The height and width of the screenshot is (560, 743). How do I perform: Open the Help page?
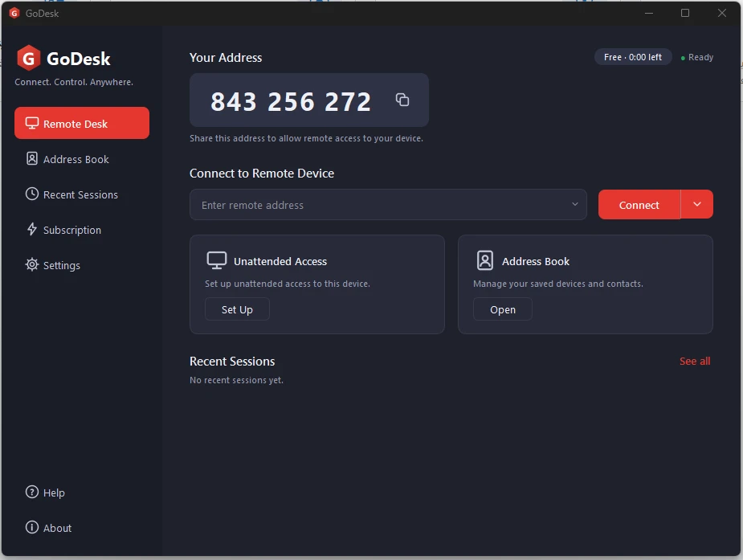click(82, 493)
